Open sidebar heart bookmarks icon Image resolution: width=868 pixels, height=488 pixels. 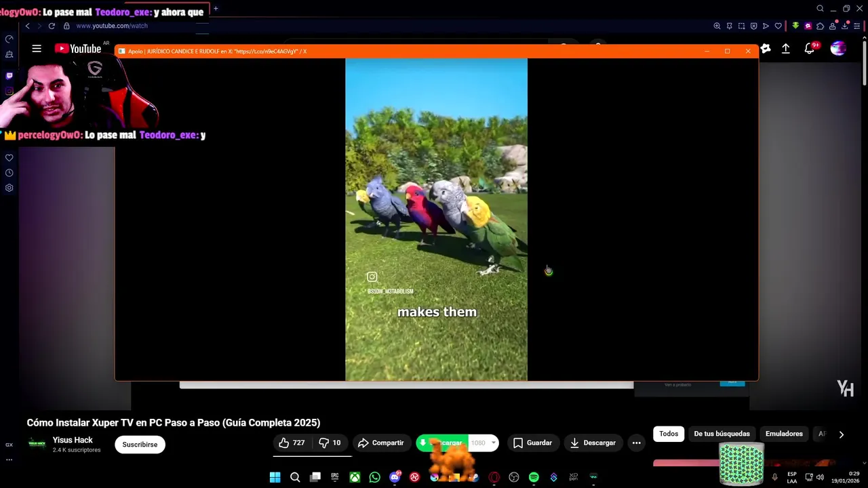pos(9,158)
